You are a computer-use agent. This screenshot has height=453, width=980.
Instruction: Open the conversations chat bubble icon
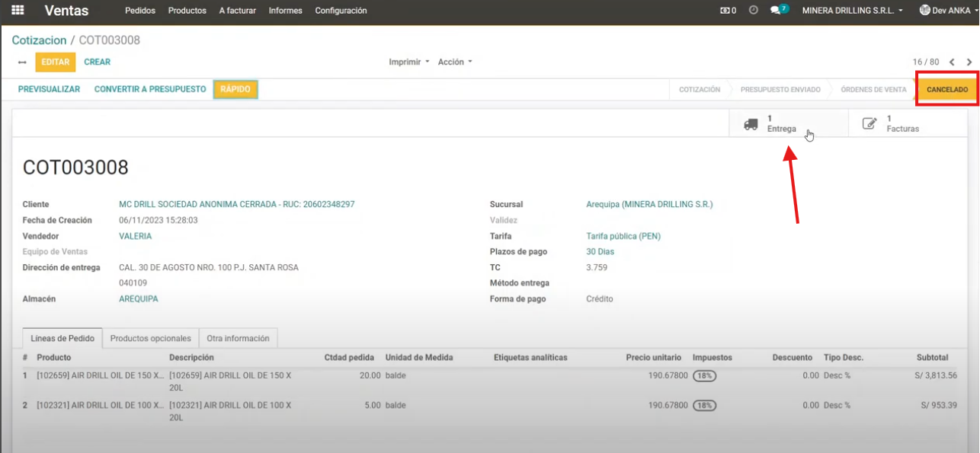click(773, 11)
